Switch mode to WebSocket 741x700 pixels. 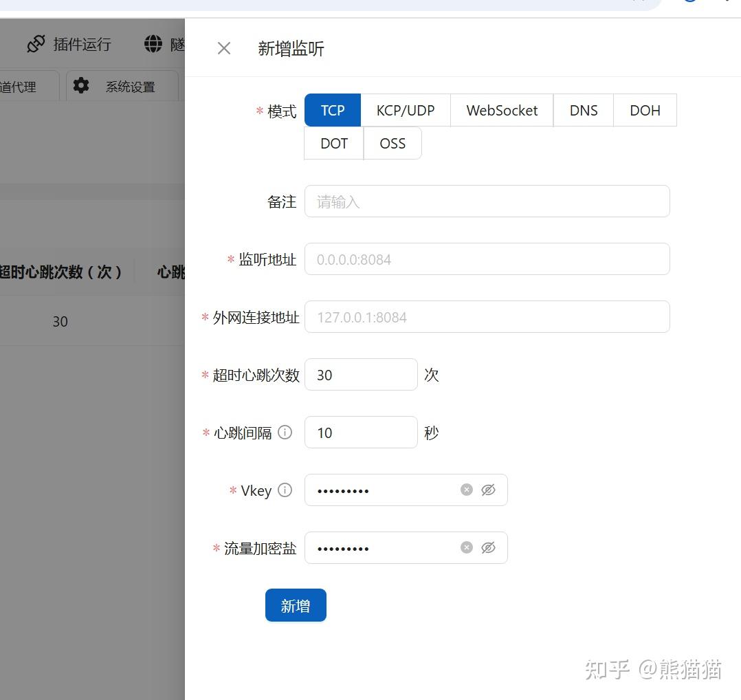[x=501, y=110]
